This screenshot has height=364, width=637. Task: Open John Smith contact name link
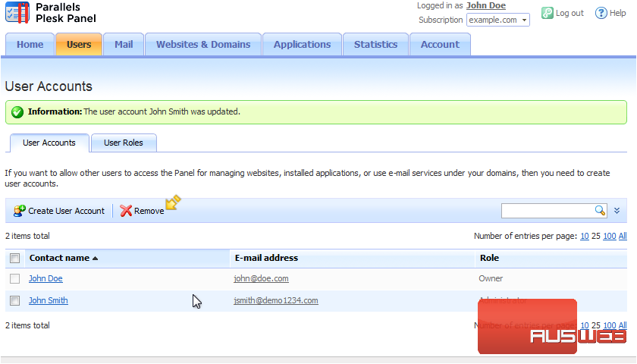pos(49,300)
